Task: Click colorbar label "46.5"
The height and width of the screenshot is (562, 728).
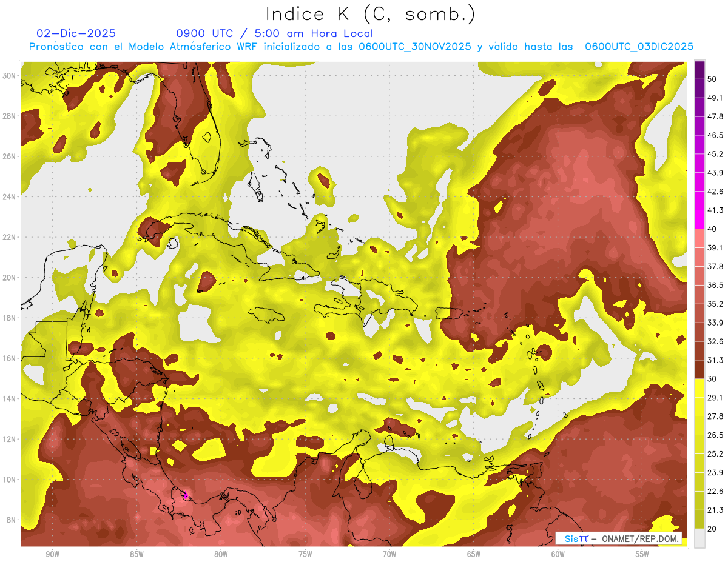Action: 715,135
